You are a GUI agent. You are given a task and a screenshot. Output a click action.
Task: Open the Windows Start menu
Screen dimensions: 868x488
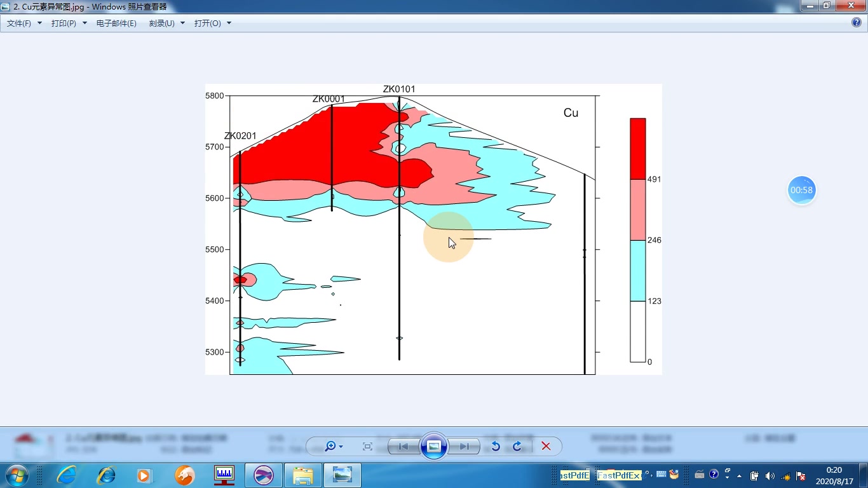click(x=17, y=475)
